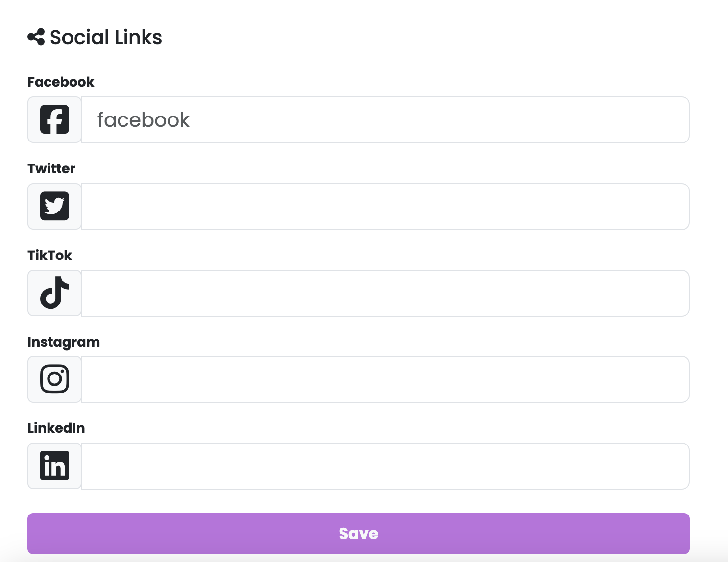728x562 pixels.
Task: Click the TikTok logo icon
Action: (x=54, y=293)
